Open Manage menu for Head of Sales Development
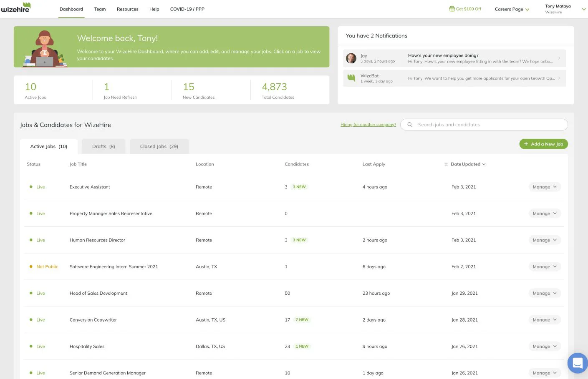 pos(545,294)
